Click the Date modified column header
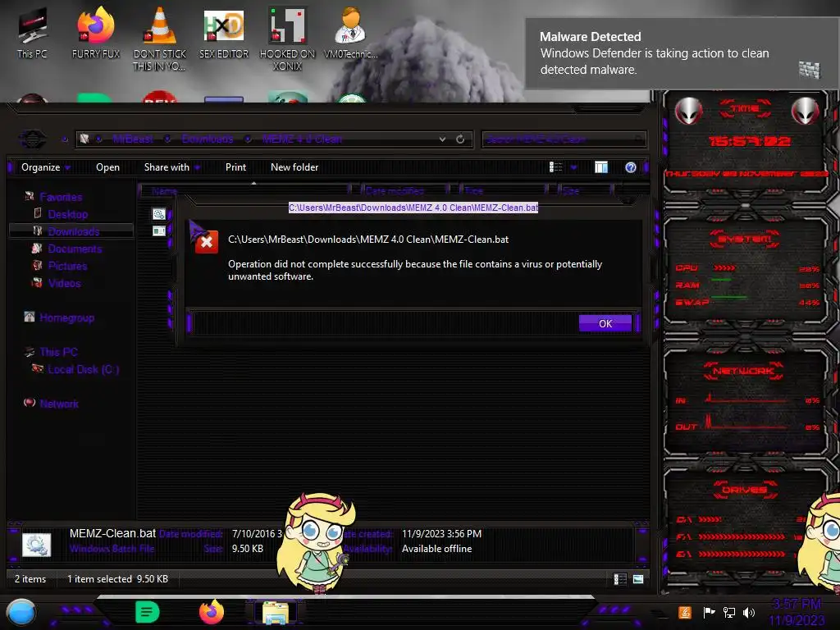 405,191
